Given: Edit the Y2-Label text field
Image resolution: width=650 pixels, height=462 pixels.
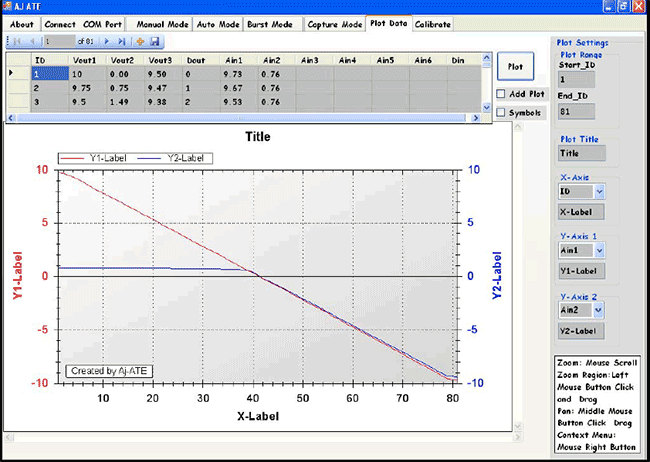Looking at the screenshot, I should 581,331.
